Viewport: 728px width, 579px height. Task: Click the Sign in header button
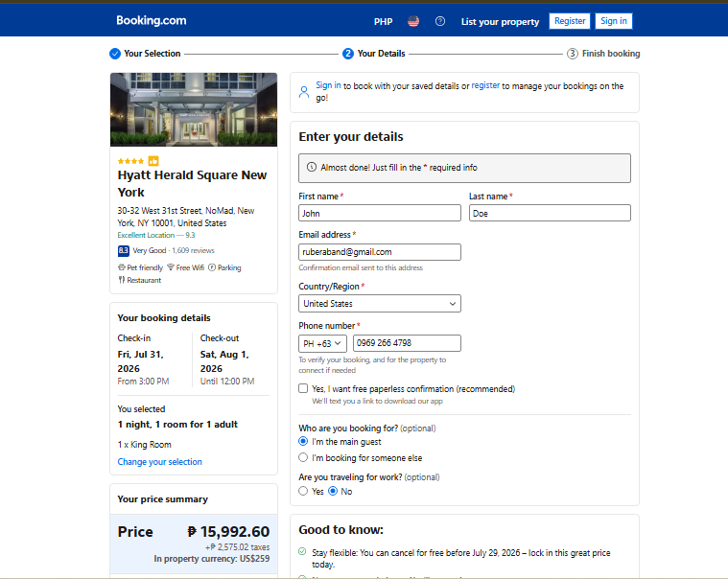(x=613, y=21)
